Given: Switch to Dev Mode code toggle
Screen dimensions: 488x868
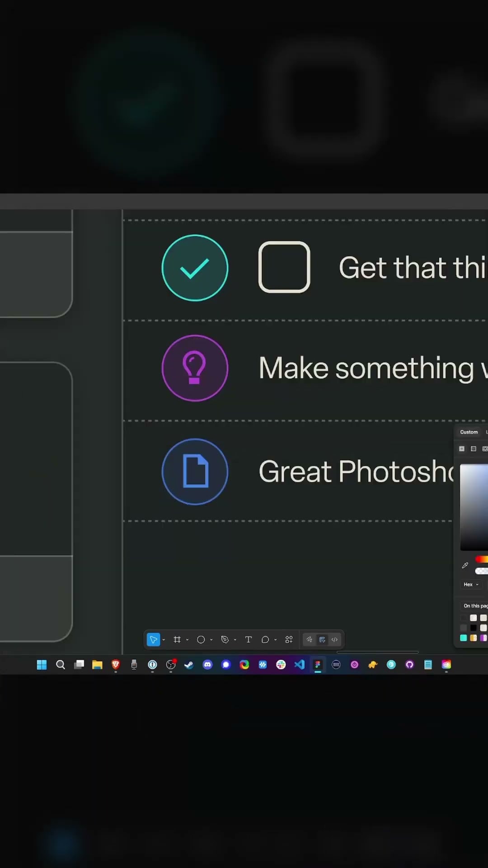Looking at the screenshot, I should [334, 639].
